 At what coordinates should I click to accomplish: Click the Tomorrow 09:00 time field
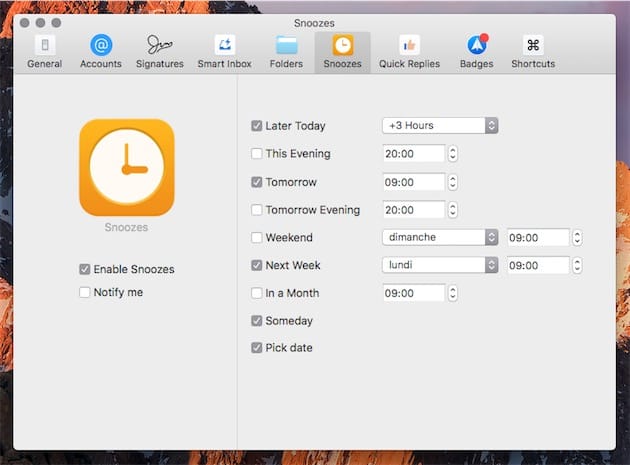pyautogui.click(x=414, y=182)
